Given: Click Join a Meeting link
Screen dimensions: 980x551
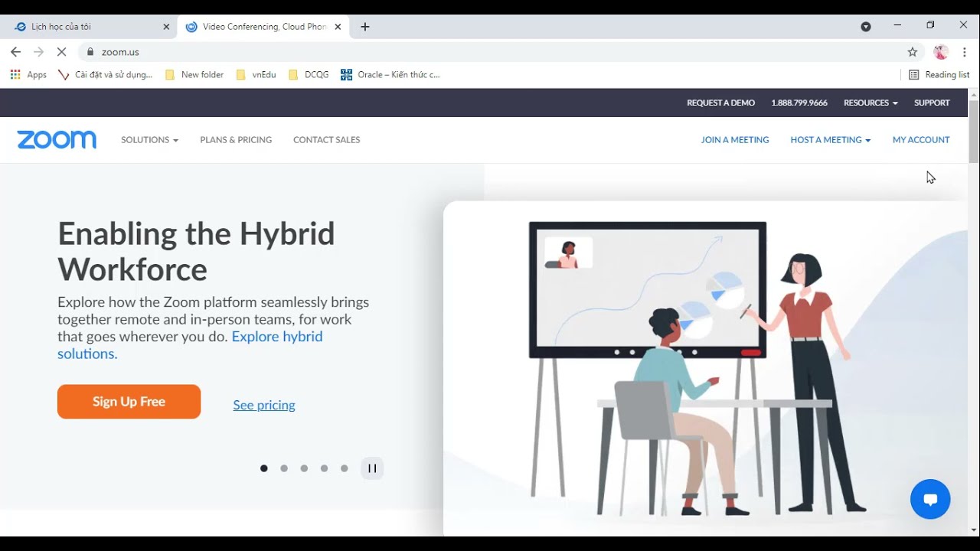Looking at the screenshot, I should click(735, 140).
